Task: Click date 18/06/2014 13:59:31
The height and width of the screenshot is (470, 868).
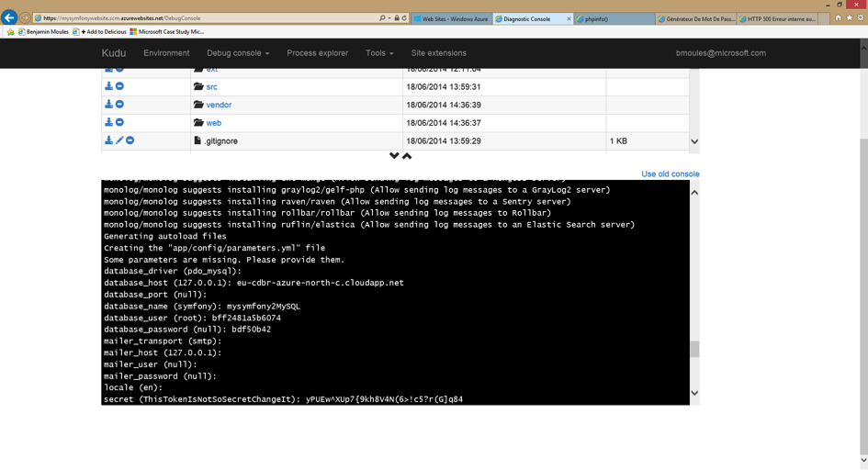Action: coord(444,87)
